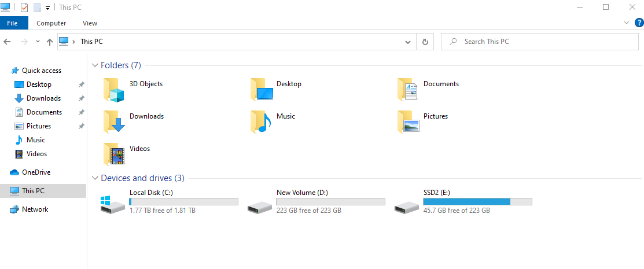Click the back navigation arrow
Viewport: 644px width, 269px height.
[x=8, y=42]
